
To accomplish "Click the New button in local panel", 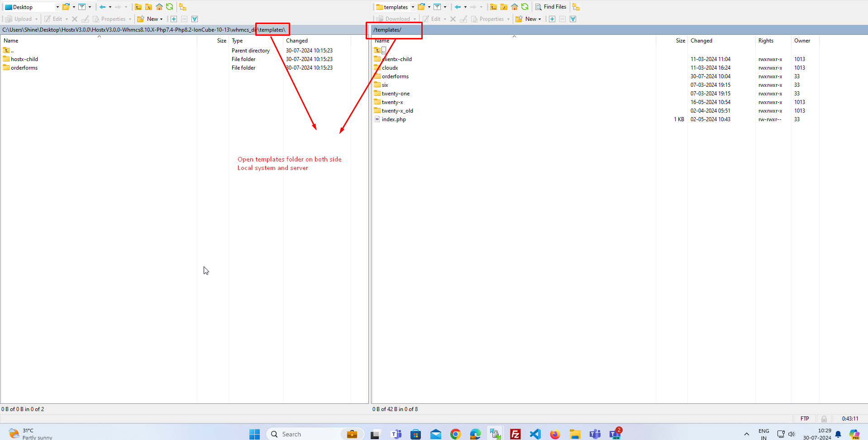I will tap(148, 19).
